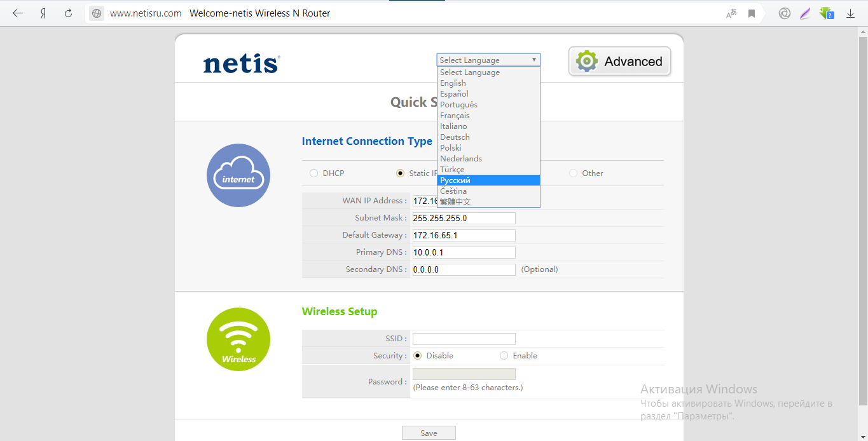Choose Français from the language list
Screen dimensions: 868x441
pos(488,116)
